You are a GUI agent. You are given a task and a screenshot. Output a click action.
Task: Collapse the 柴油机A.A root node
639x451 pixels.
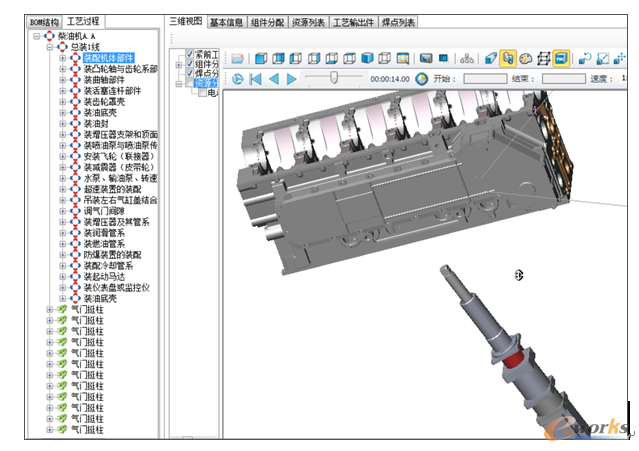tap(37, 36)
